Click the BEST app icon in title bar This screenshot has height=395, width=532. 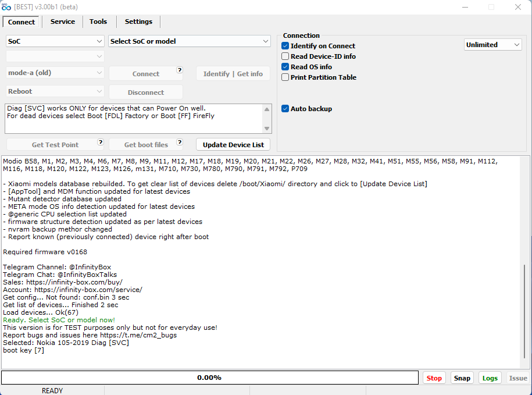pyautogui.click(x=6, y=7)
